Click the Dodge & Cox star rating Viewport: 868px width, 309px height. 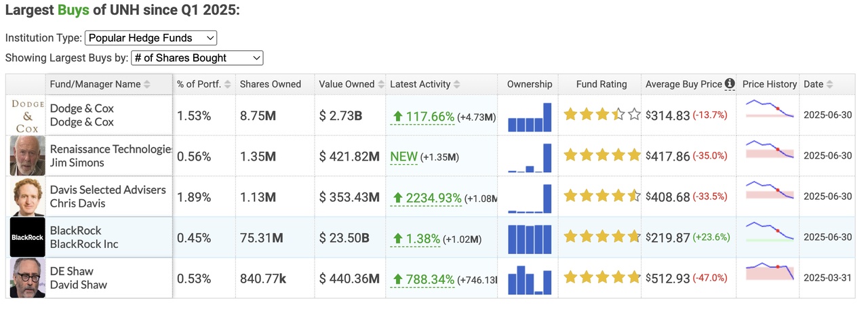602,115
